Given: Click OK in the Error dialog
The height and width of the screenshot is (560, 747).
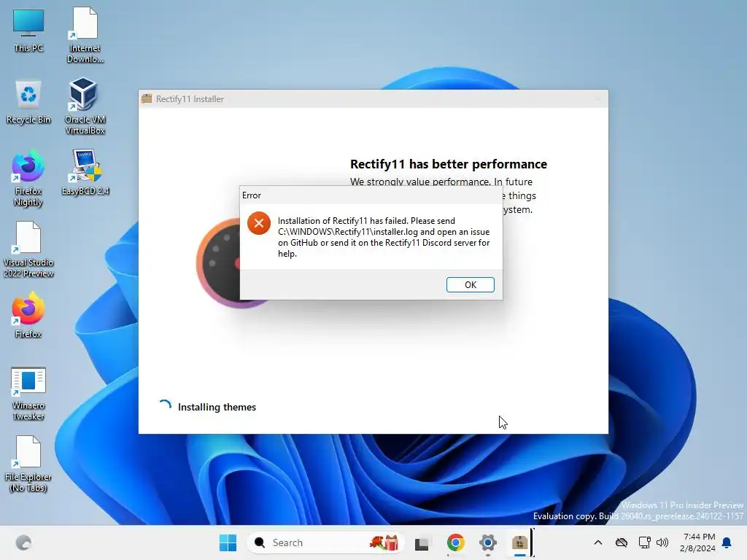Looking at the screenshot, I should click(471, 285).
